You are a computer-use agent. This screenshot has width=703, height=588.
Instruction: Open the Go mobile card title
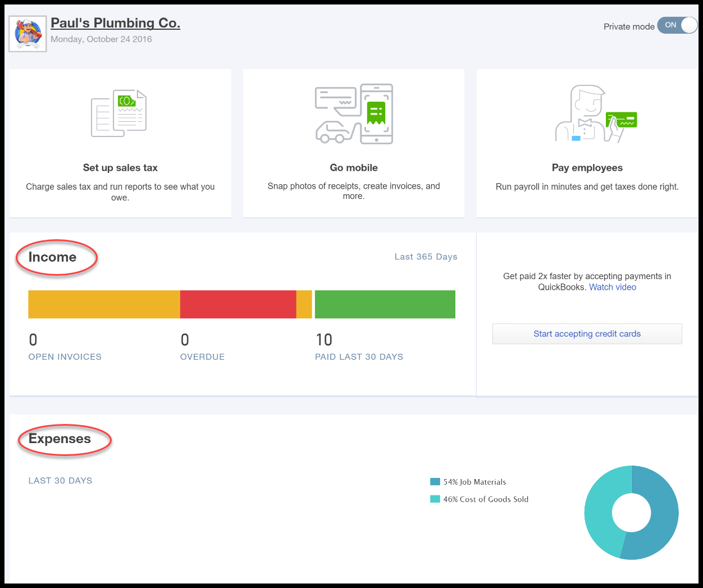pyautogui.click(x=354, y=167)
